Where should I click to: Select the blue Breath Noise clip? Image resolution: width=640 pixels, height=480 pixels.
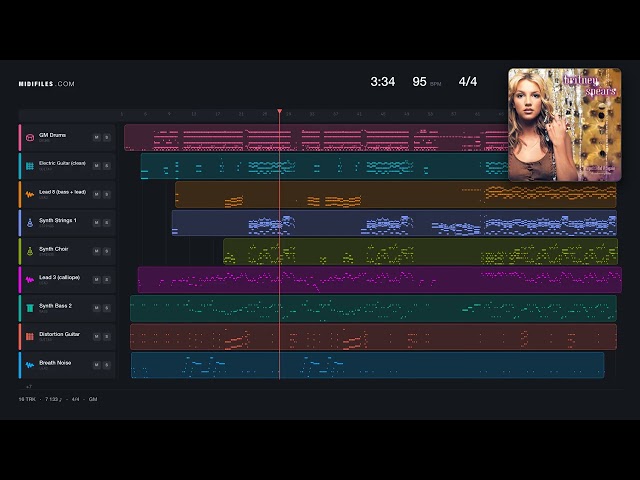(x=367, y=365)
